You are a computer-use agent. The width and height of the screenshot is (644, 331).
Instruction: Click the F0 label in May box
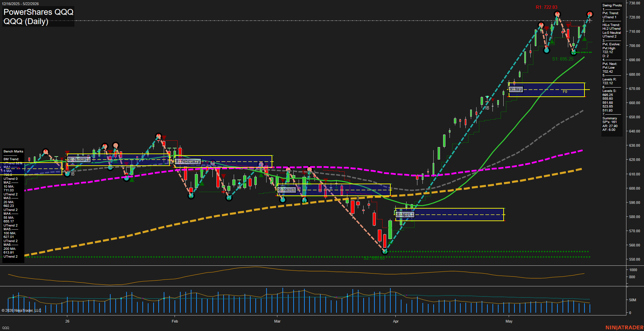click(565, 92)
